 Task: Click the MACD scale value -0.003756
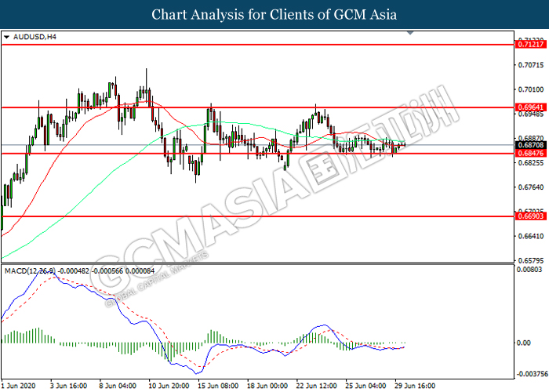pos(532,374)
